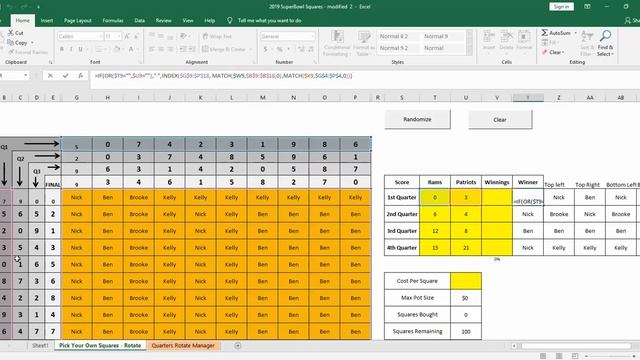Image resolution: width=640 pixels, height=360 pixels.
Task: Click the Randomize button
Action: tap(417, 119)
